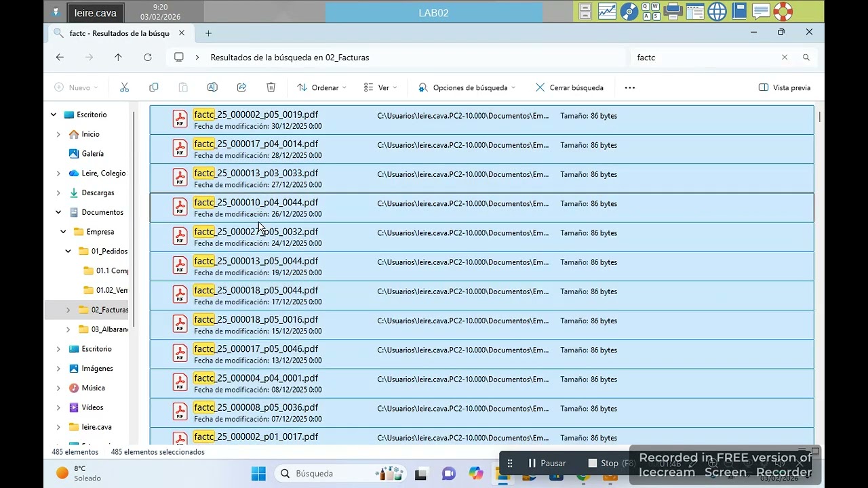The height and width of the screenshot is (488, 868).
Task: Click the Refresh icon in navigation bar
Action: 148,58
